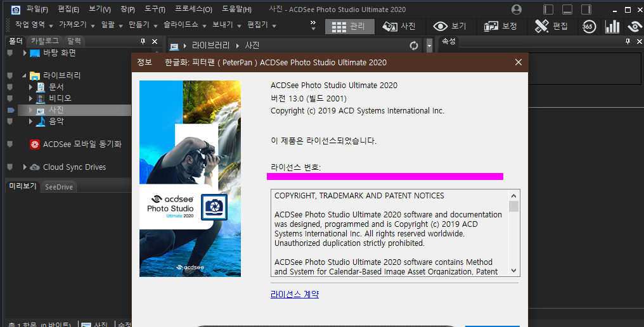Close the 폴더 pane
The width and height of the screenshot is (644, 327).
[x=155, y=41]
